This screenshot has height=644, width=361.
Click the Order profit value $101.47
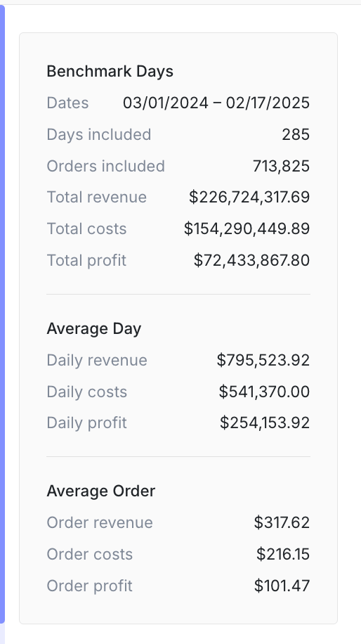tap(282, 586)
